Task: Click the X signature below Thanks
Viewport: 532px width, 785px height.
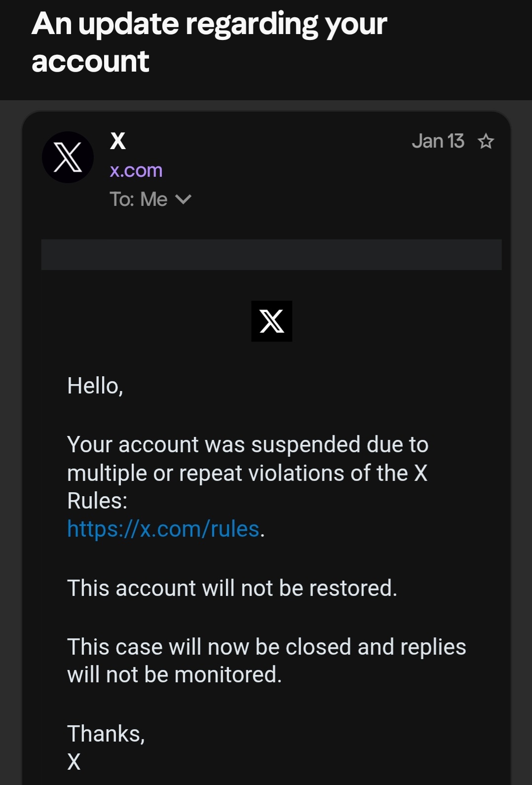Action: (x=74, y=762)
